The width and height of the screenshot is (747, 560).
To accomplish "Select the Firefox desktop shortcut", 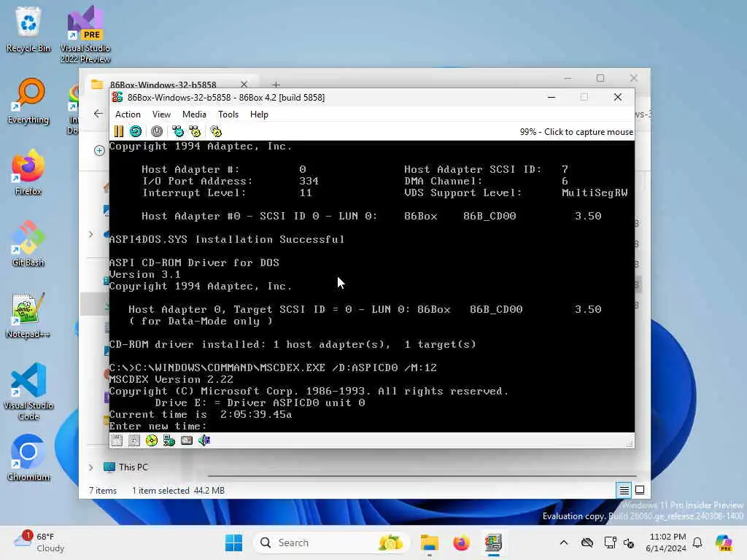I will [28, 172].
